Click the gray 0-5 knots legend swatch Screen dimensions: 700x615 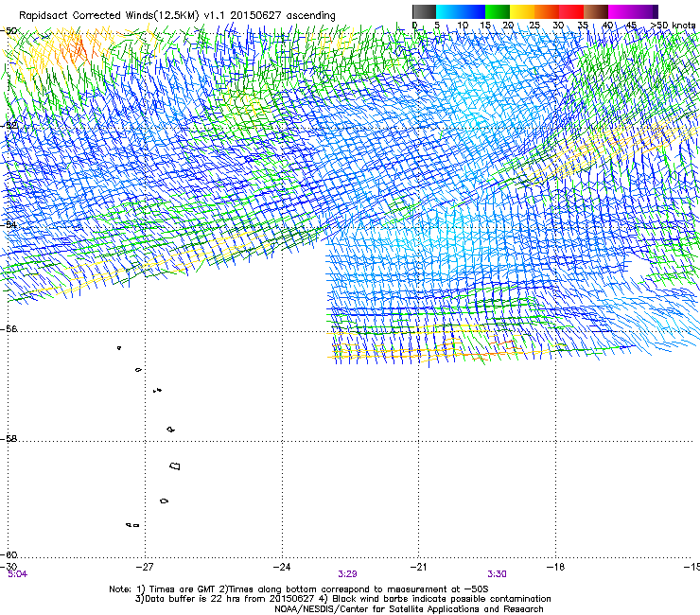(x=424, y=11)
